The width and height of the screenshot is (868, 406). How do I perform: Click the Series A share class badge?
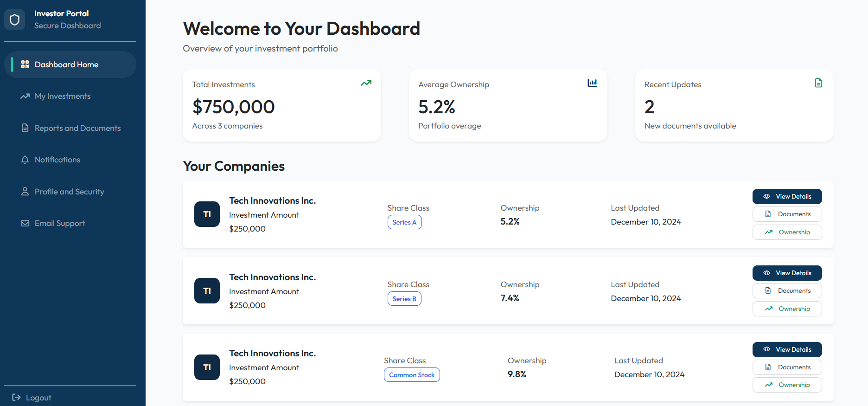pos(404,222)
